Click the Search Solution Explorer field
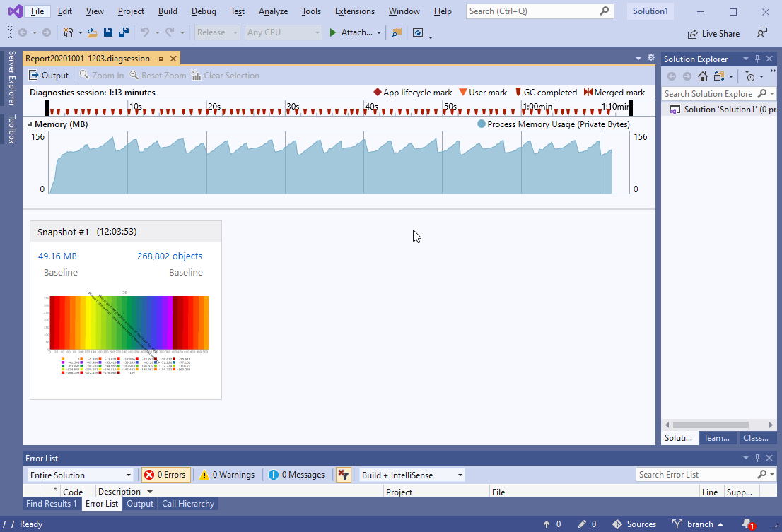 point(708,94)
